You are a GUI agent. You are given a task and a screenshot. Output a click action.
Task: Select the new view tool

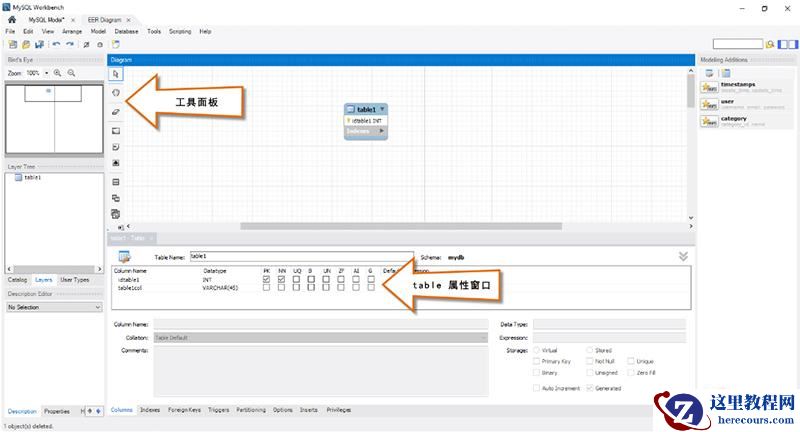116,198
